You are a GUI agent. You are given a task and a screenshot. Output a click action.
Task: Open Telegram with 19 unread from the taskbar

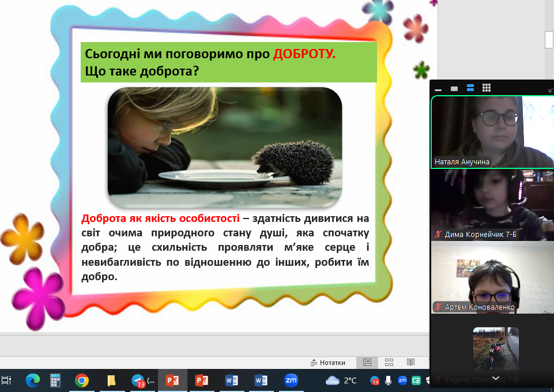[143, 380]
